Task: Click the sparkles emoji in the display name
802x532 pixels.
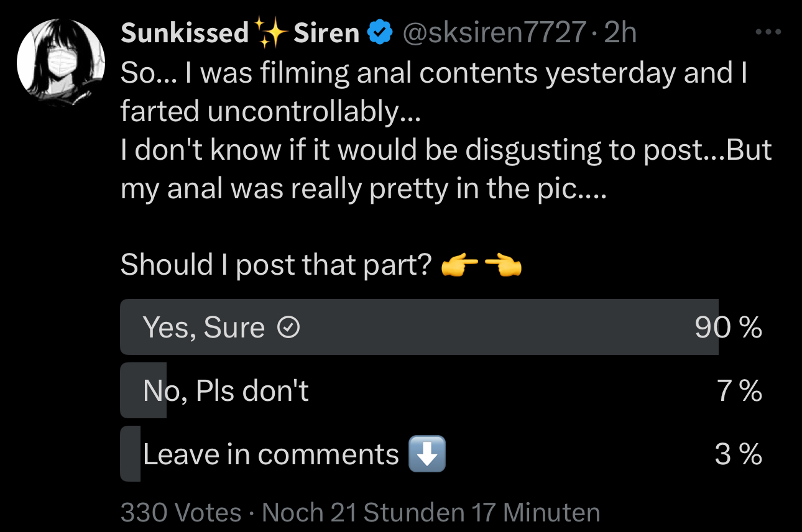Action: click(x=271, y=32)
